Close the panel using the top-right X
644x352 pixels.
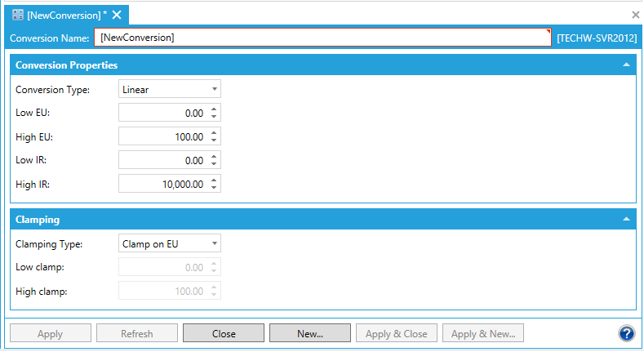636,15
